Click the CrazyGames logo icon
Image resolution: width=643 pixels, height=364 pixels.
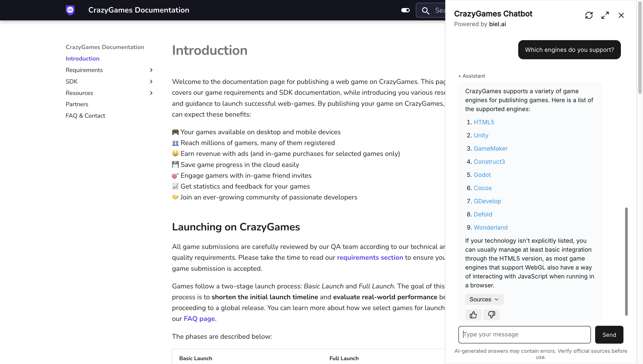pyautogui.click(x=70, y=10)
